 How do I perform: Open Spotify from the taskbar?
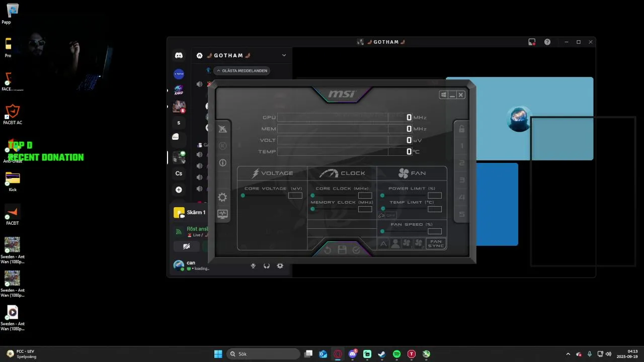[396, 354]
